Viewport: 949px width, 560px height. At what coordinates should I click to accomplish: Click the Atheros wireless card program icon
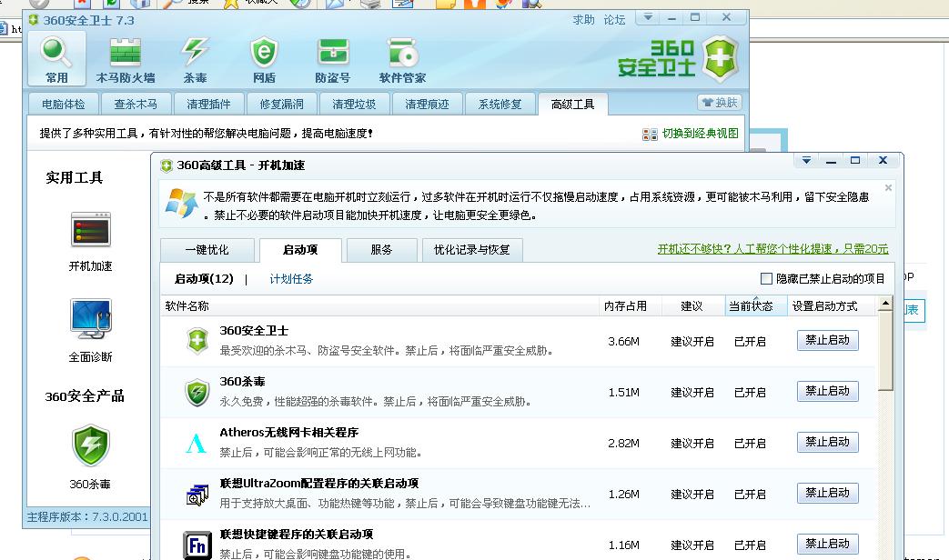click(196, 443)
